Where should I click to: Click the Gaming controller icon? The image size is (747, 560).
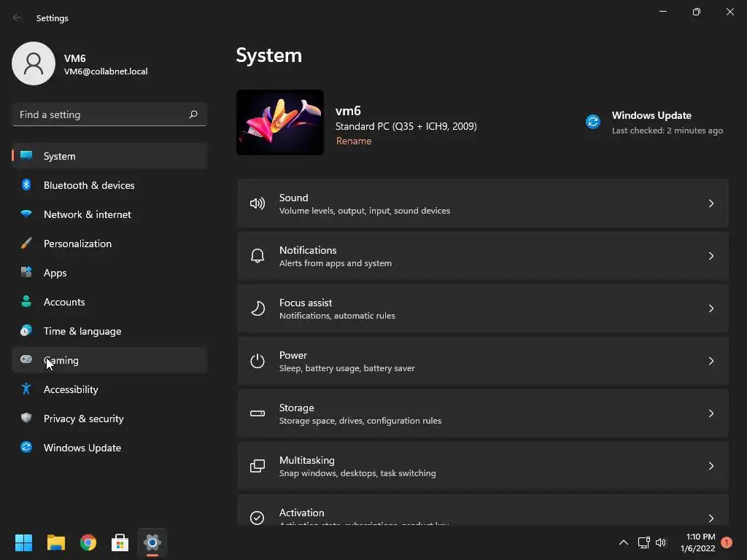click(x=26, y=359)
